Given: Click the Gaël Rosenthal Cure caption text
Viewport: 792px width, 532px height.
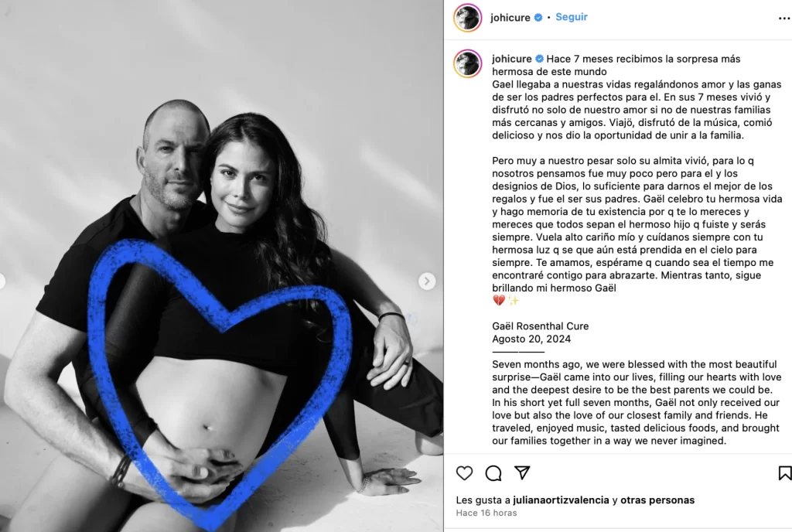Looking at the screenshot, I should pos(541,326).
